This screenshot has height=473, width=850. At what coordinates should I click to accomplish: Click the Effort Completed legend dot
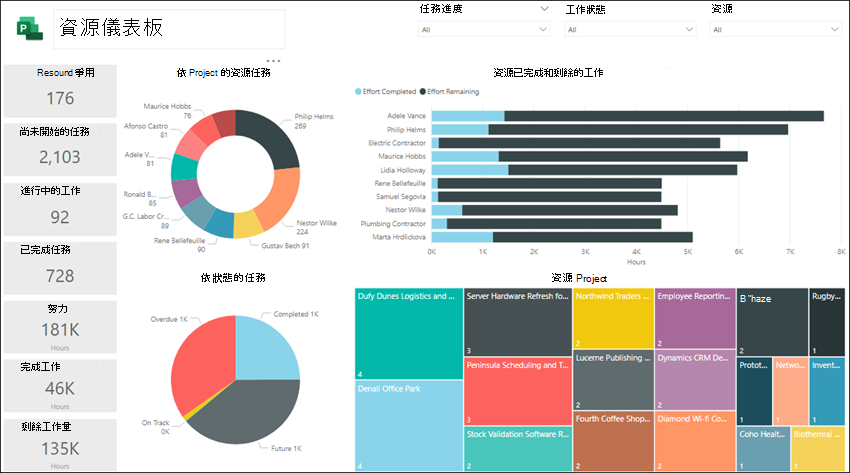point(358,92)
